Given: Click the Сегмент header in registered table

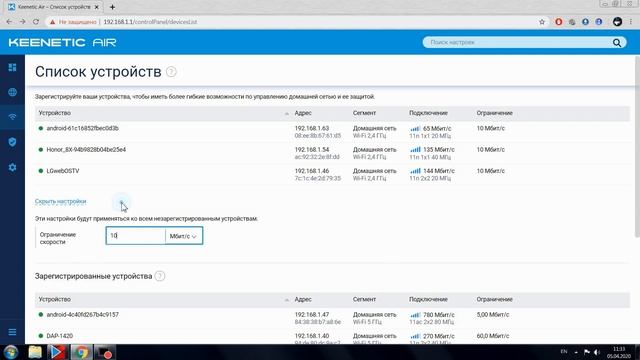Looking at the screenshot, I should [364, 300].
